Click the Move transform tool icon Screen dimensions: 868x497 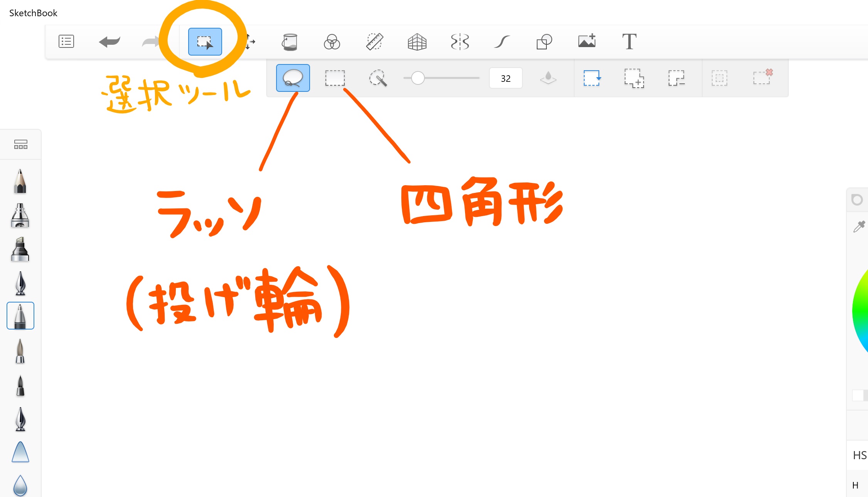pyautogui.click(x=250, y=42)
